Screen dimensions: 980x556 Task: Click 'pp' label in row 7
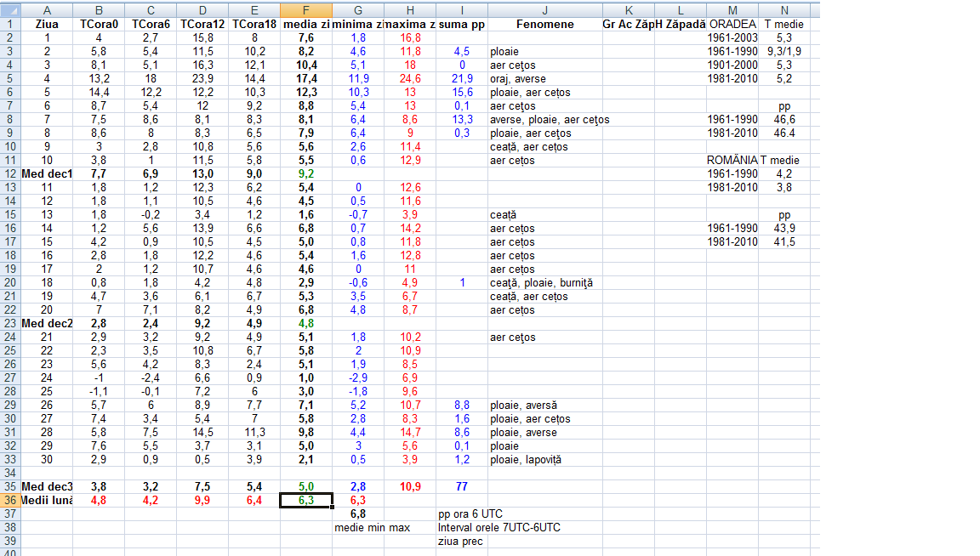point(784,106)
